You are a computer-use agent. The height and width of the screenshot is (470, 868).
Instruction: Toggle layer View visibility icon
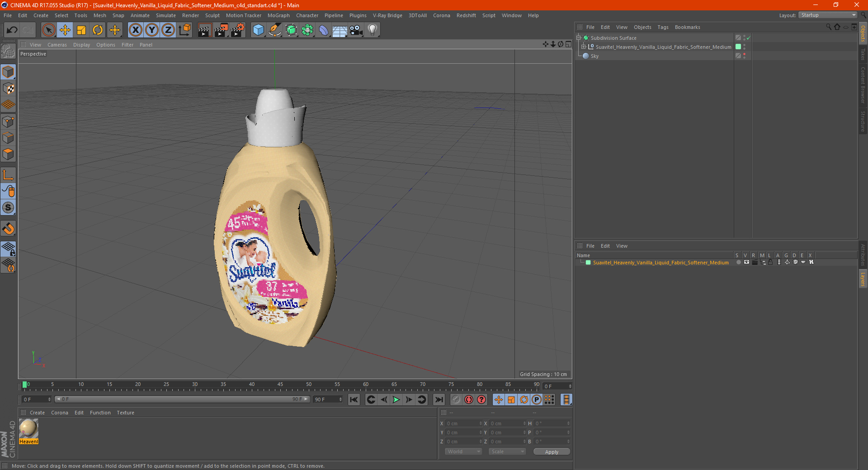point(746,262)
